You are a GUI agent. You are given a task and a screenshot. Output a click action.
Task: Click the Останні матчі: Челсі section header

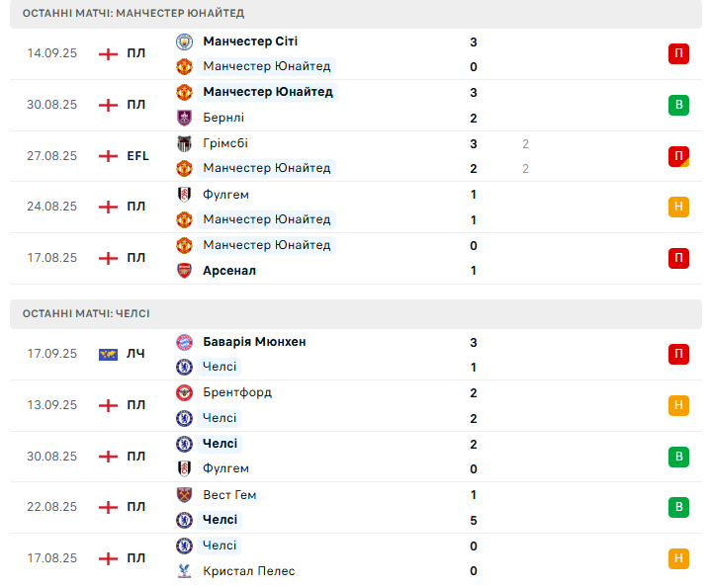pyautogui.click(x=86, y=313)
